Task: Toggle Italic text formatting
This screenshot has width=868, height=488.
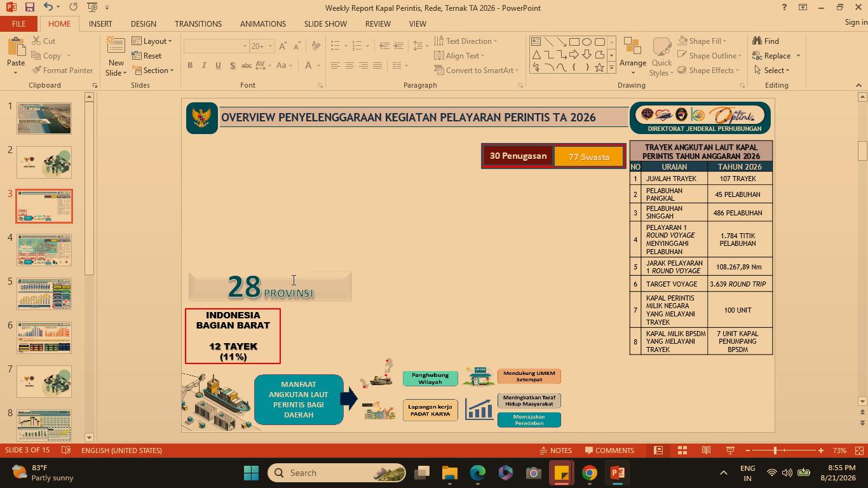Action: [x=204, y=65]
